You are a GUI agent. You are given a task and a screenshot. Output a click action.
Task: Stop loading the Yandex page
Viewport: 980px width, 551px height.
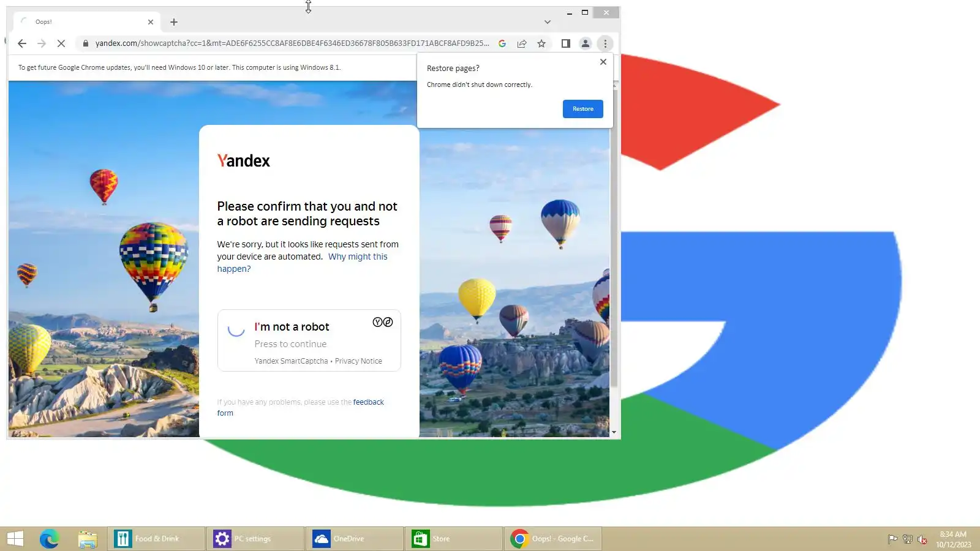61,43
